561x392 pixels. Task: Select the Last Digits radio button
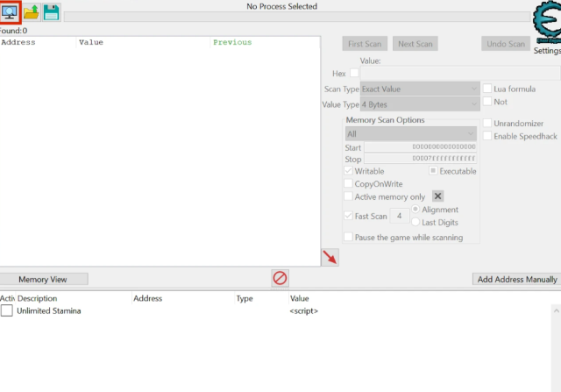[415, 223]
